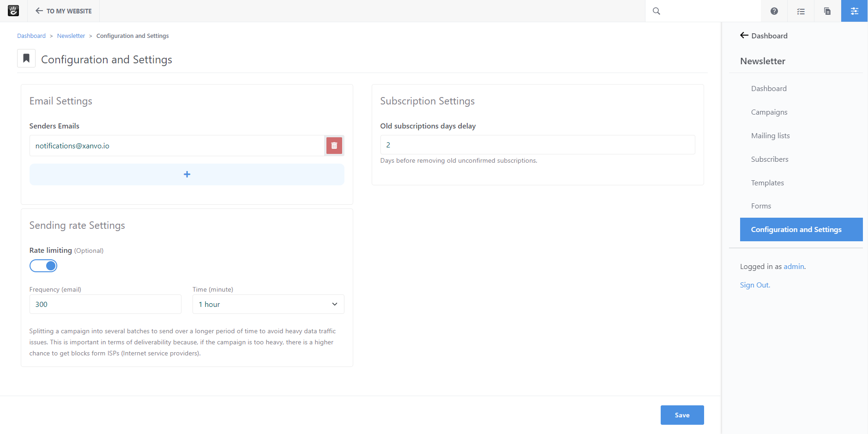This screenshot has width=868, height=434.
Task: Click the search magnifier icon
Action: 656,11
